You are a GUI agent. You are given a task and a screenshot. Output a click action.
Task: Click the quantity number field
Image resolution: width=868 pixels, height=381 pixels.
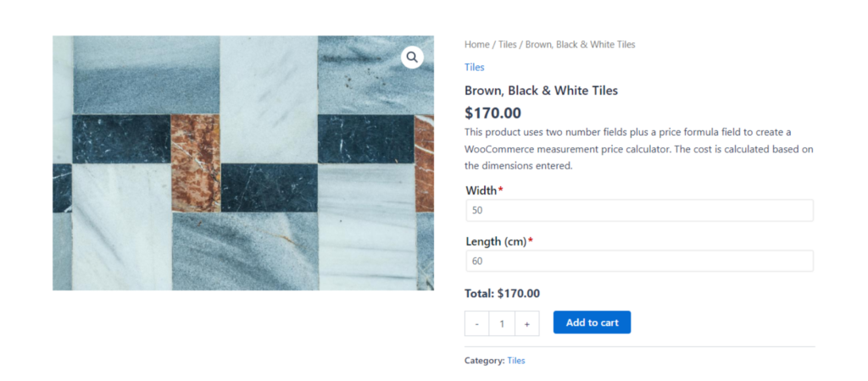pos(502,323)
